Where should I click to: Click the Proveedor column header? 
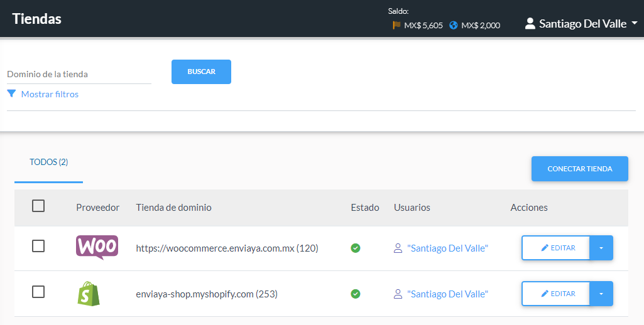click(98, 207)
